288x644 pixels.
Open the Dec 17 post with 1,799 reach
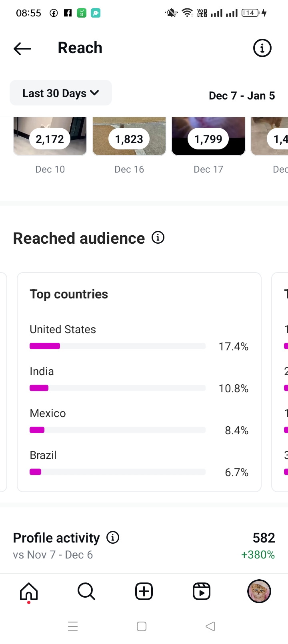208,137
